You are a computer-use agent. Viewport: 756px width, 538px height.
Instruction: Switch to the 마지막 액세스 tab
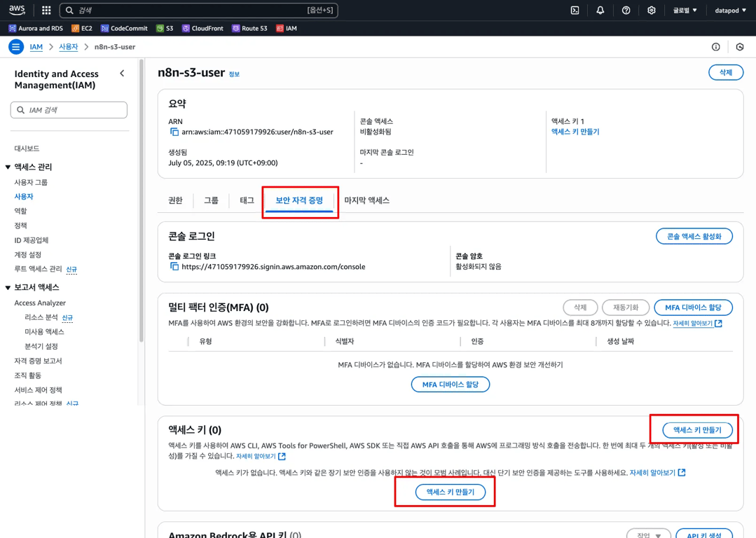click(x=366, y=200)
